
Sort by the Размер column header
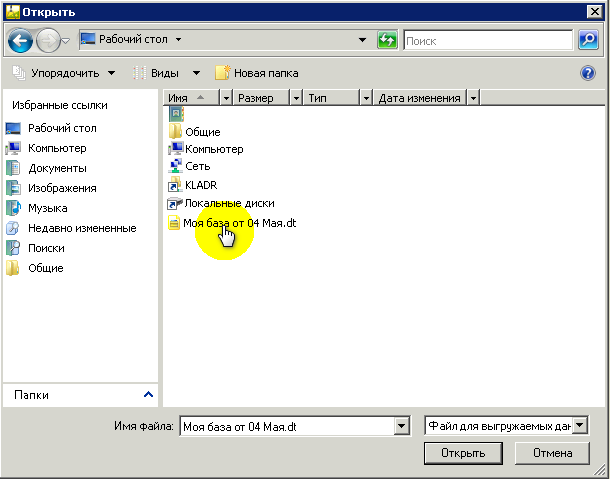click(x=262, y=98)
